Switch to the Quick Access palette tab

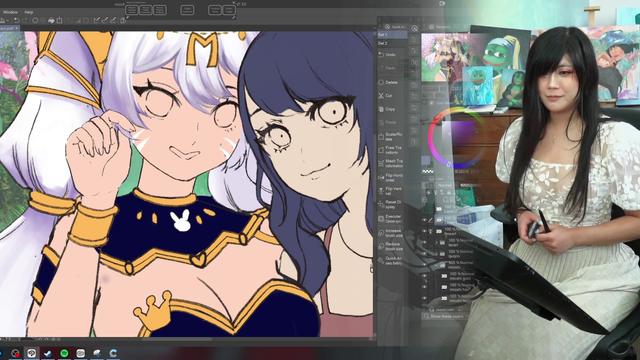tap(396, 27)
